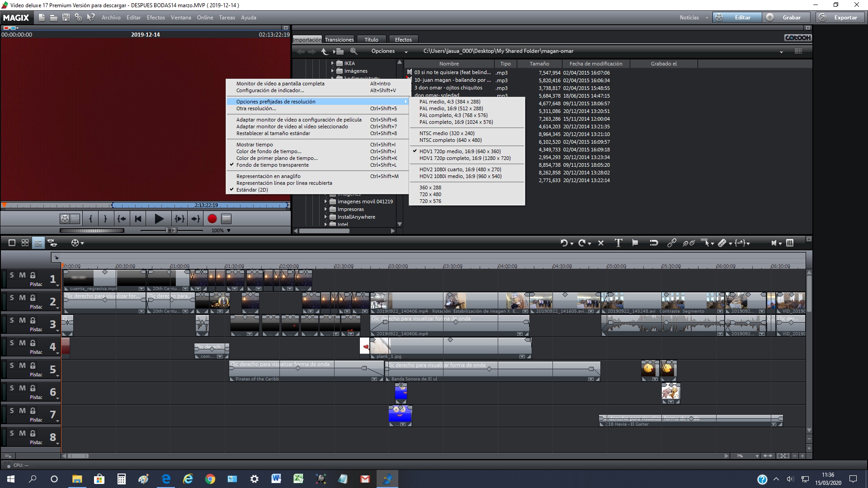Open the speaker volume dropdown arrow
The height and width of the screenshot is (488, 868).
point(780,244)
